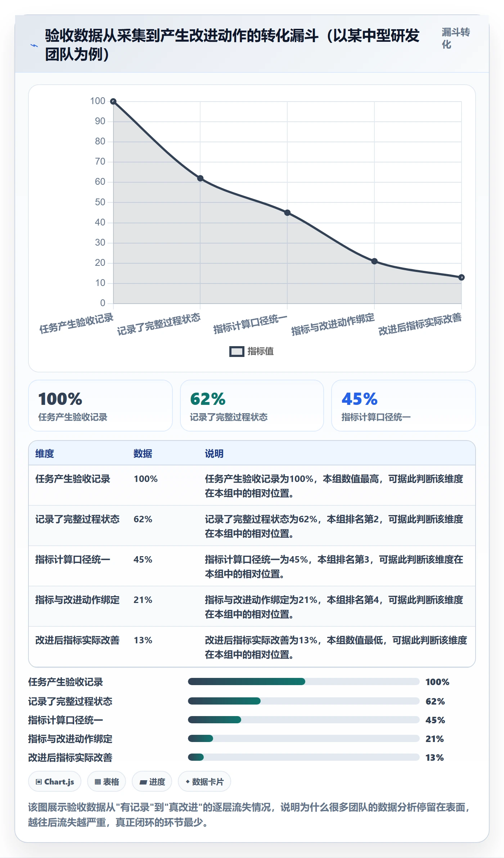The height and width of the screenshot is (858, 504).
Task: Toggle the 指标值 legend swatch
Action: coord(237,352)
